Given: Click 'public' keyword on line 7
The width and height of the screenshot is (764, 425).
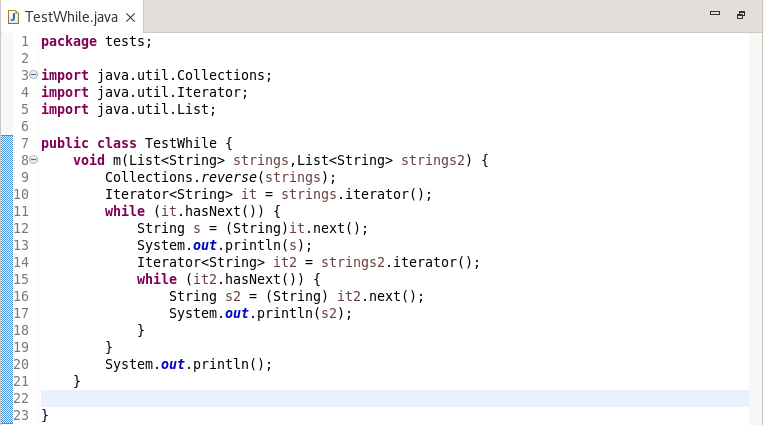Looking at the screenshot, I should pos(65,143).
